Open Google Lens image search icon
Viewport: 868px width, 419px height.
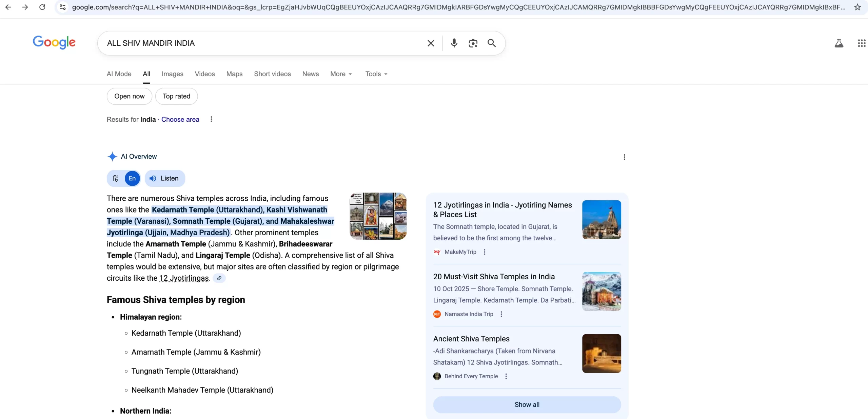click(x=473, y=43)
